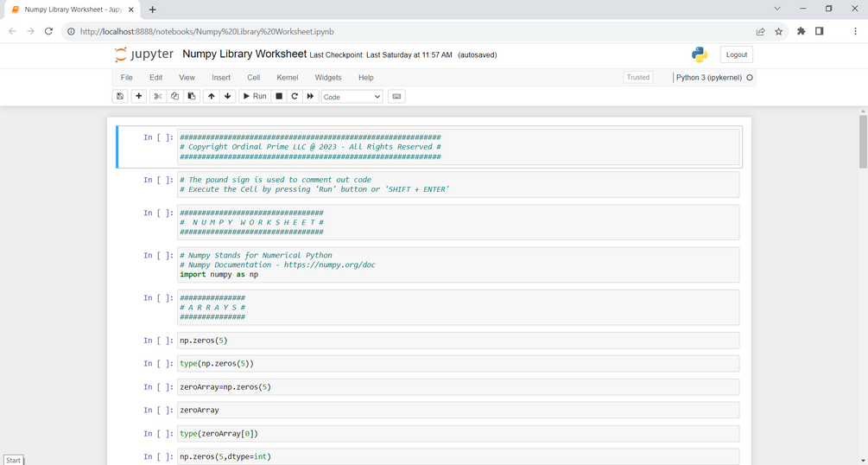Go forward in browser history
Image resolution: width=868 pixels, height=465 pixels.
(x=30, y=32)
